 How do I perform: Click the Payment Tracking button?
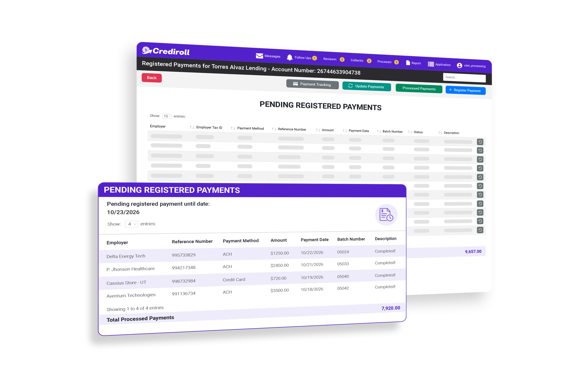[x=312, y=84]
